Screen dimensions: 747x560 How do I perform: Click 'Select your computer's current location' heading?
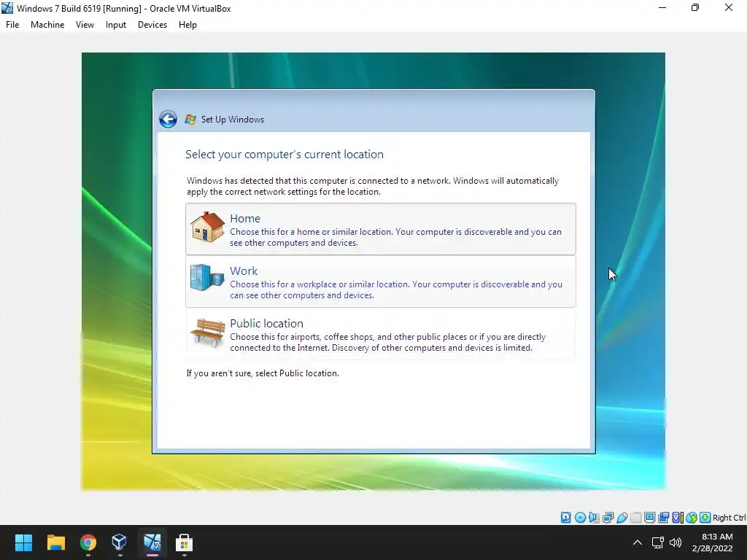(285, 155)
